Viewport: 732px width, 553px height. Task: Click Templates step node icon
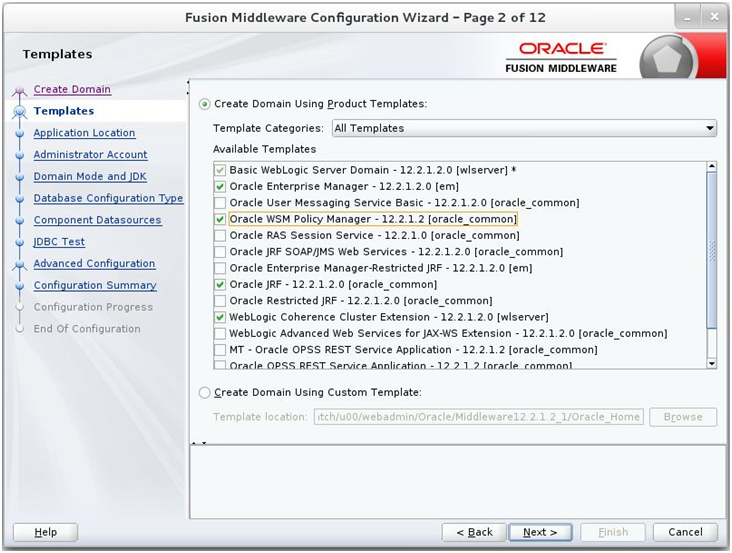(x=20, y=112)
